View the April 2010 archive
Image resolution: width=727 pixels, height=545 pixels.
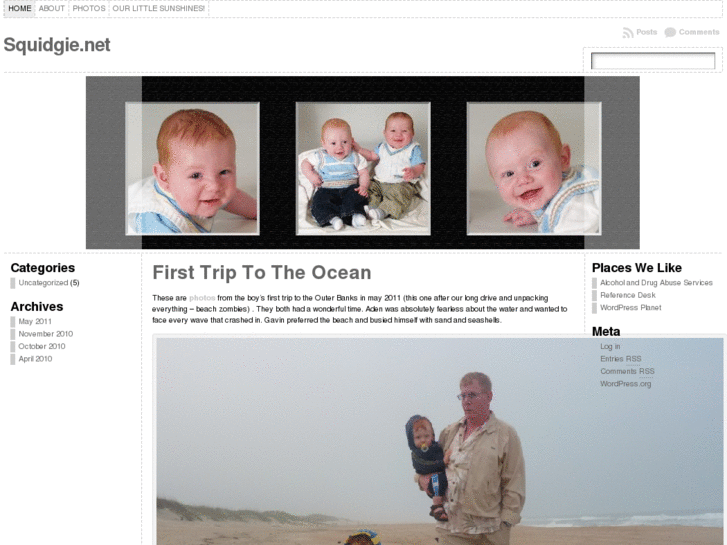pyautogui.click(x=35, y=359)
